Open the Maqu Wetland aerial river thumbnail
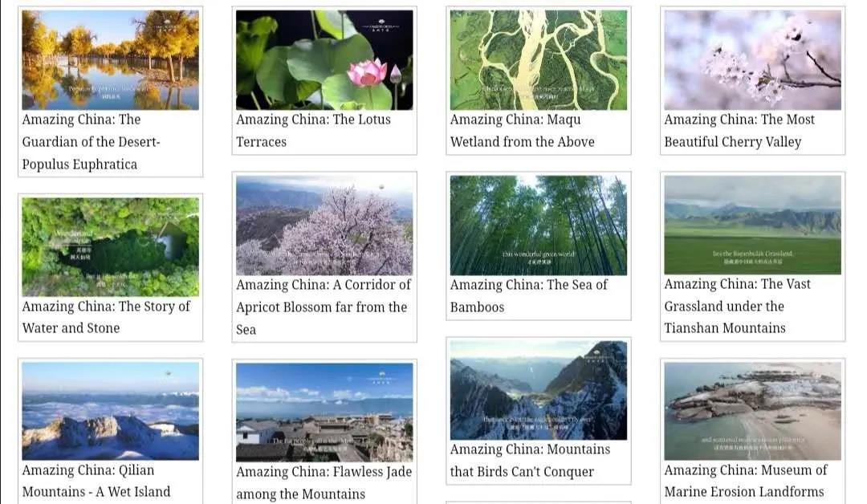The height and width of the screenshot is (504, 867). point(538,59)
